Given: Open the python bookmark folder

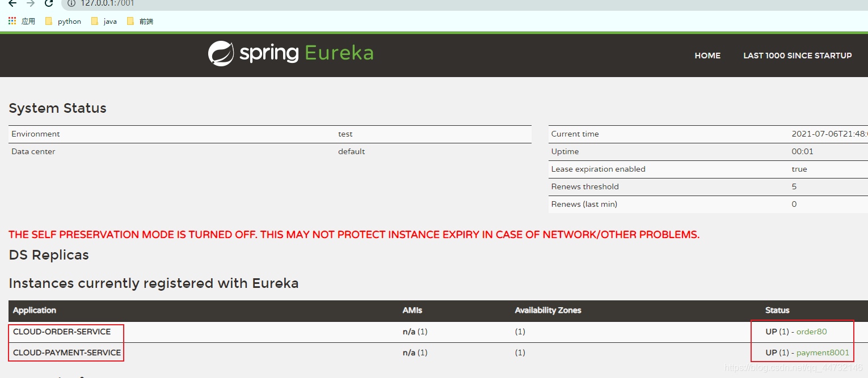Looking at the screenshot, I should (63, 21).
